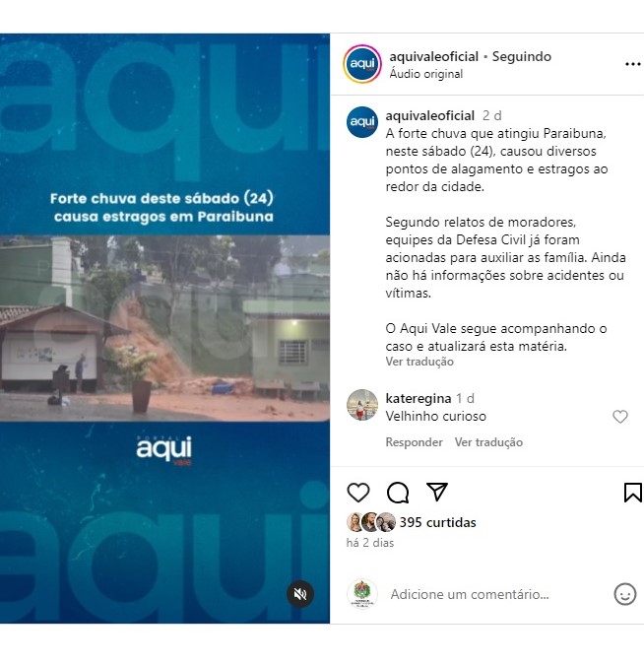Screen dimensions: 644x665
Task: View the 395 curtidas likes list
Action: (437, 522)
